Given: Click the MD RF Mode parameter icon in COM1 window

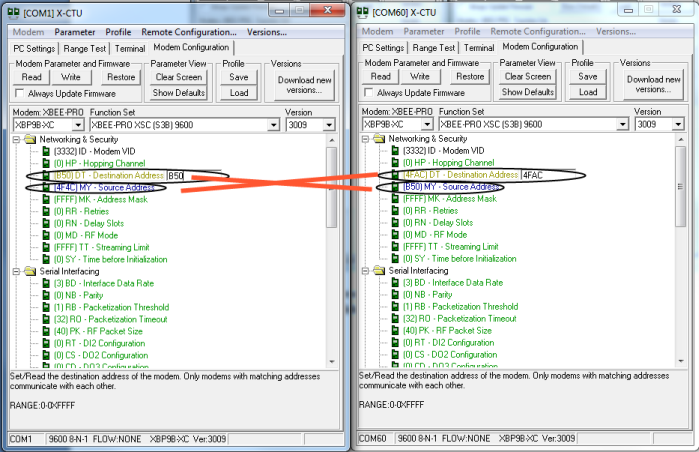Looking at the screenshot, I should tap(45, 235).
